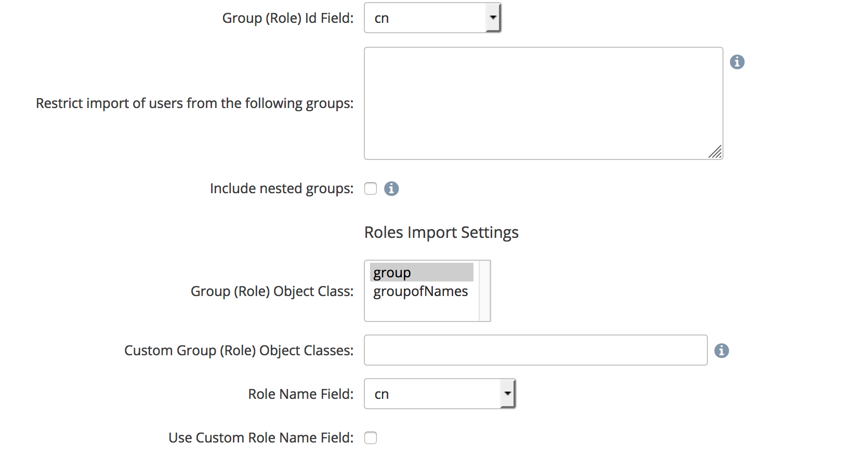Click the Roles Import Settings heading
This screenshot has width=868, height=456.
tap(441, 232)
